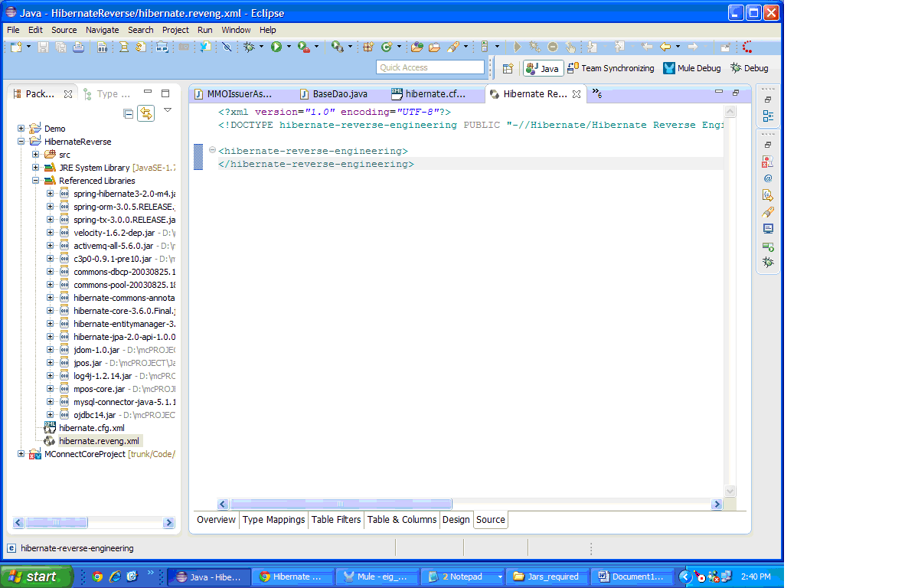Click the Skip All Breakpoints icon

coord(227,47)
